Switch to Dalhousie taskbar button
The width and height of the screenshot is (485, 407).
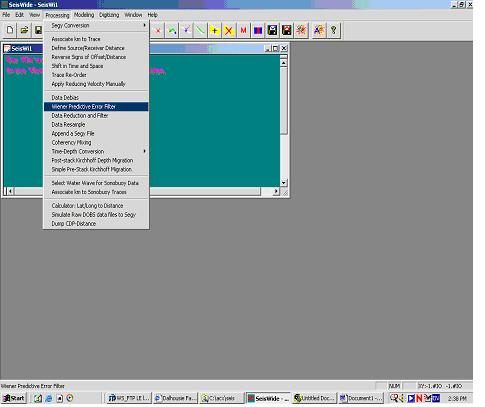pos(175,398)
